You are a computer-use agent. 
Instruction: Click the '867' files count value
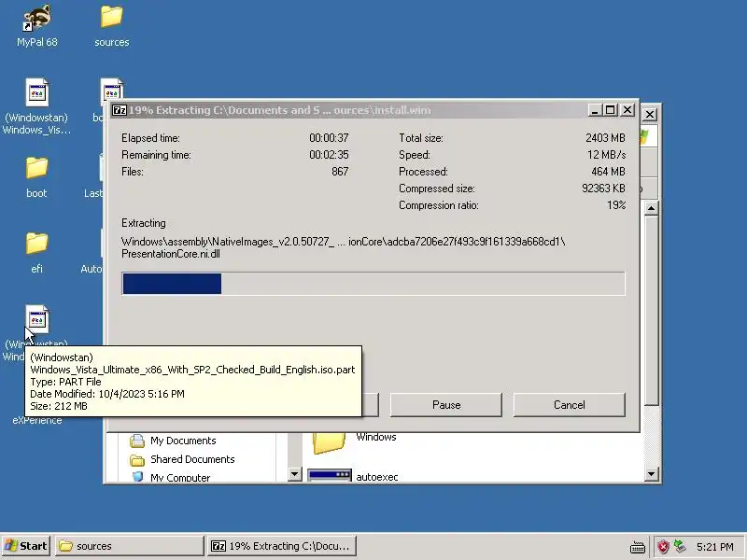(340, 172)
